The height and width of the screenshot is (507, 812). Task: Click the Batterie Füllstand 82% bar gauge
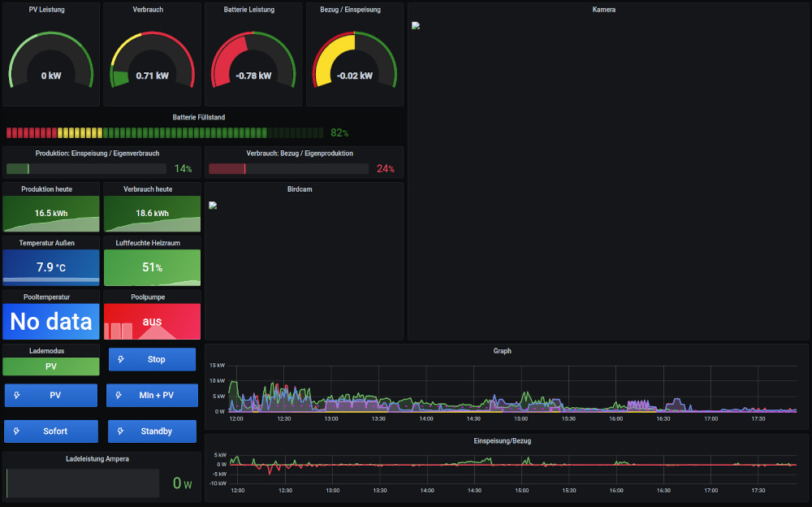162,132
